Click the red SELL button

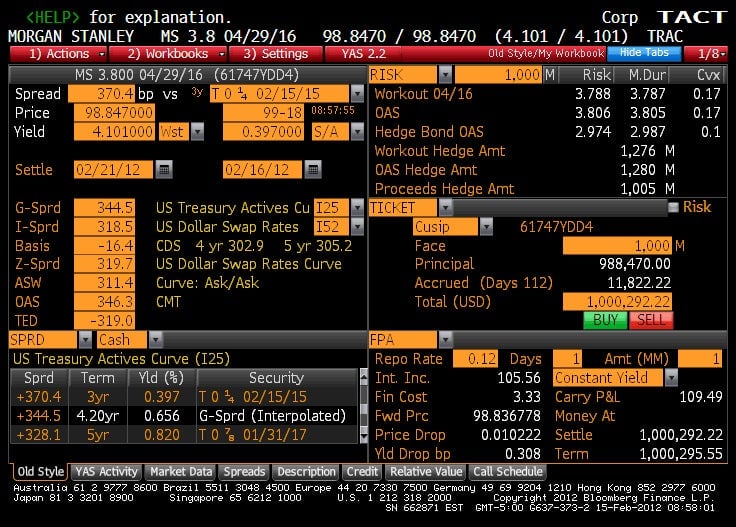[651, 320]
